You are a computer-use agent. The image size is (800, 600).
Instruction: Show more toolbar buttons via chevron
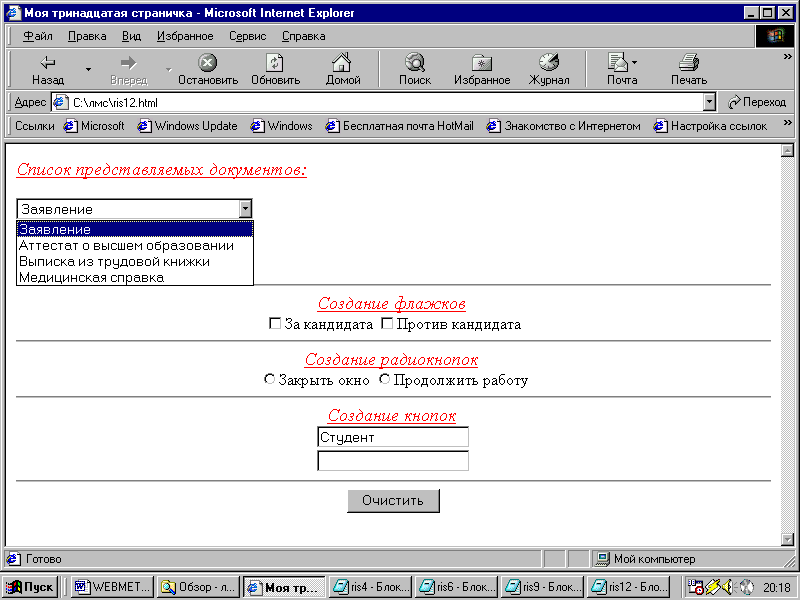[x=787, y=57]
